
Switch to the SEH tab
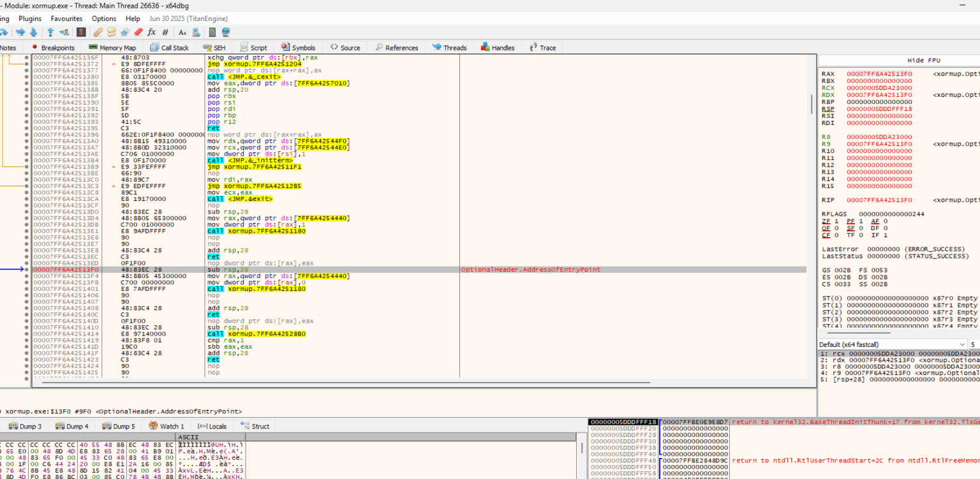coord(214,48)
